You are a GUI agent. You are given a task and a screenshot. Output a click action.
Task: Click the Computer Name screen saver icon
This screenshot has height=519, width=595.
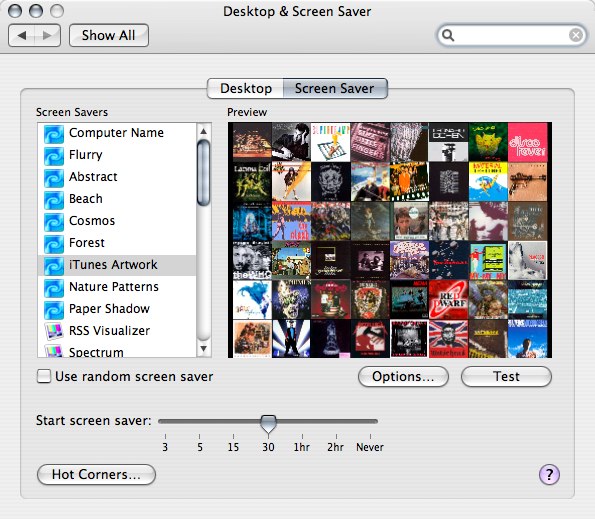(54, 133)
